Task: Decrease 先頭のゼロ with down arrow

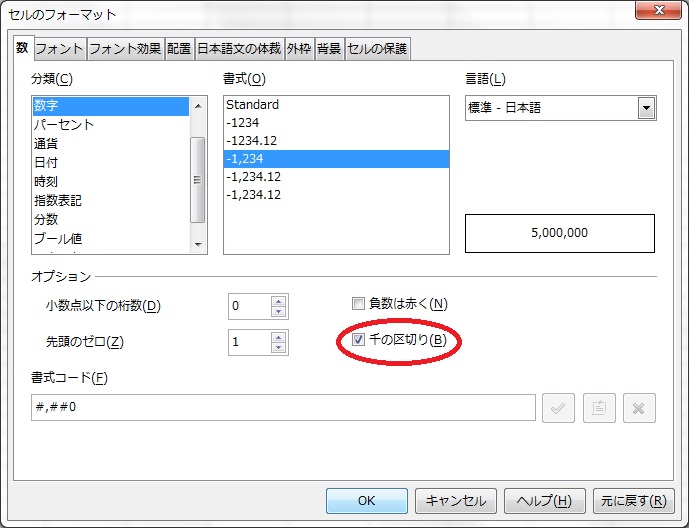Action: (278, 347)
